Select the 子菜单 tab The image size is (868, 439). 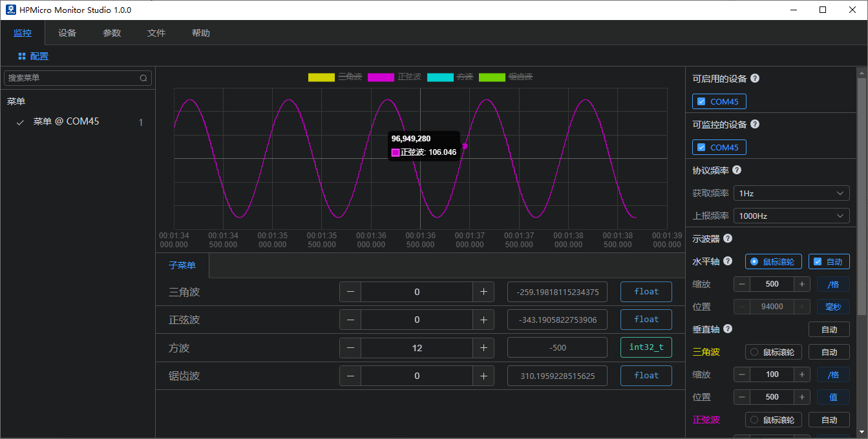click(182, 265)
